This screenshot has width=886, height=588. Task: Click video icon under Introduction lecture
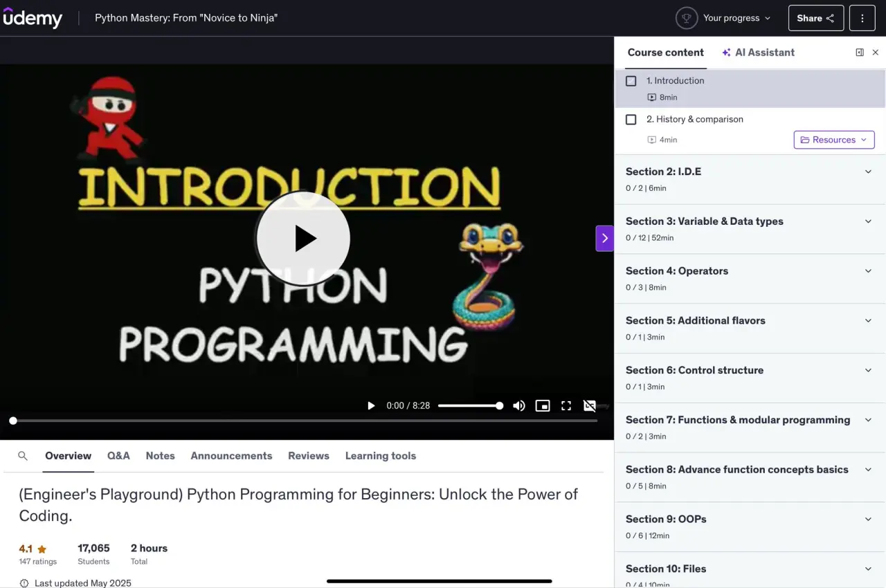[651, 98]
